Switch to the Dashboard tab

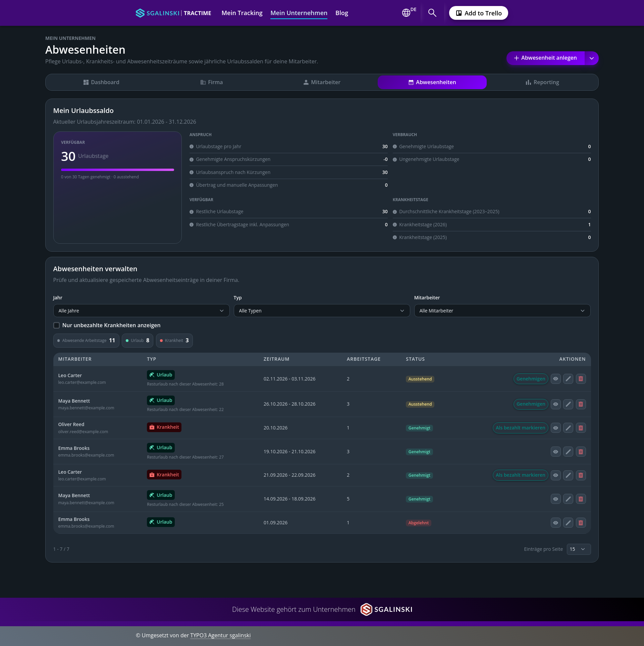(x=101, y=82)
